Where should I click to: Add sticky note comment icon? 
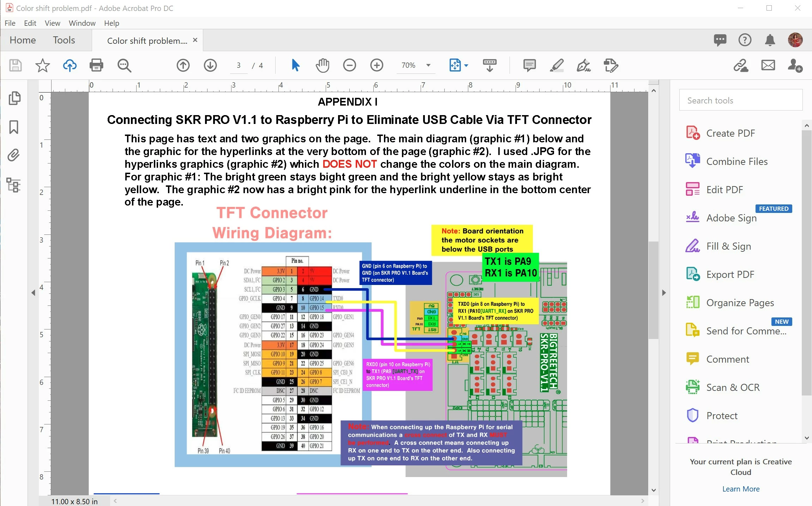(529, 65)
